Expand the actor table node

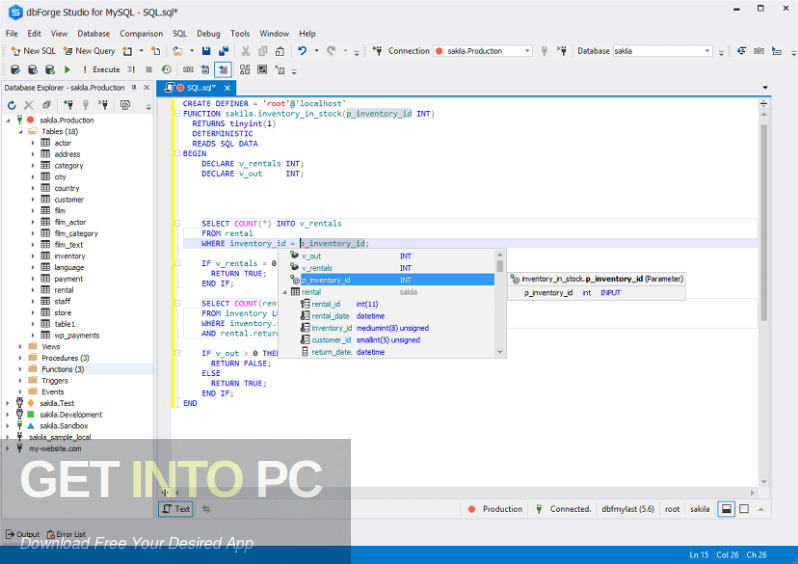pyautogui.click(x=33, y=143)
